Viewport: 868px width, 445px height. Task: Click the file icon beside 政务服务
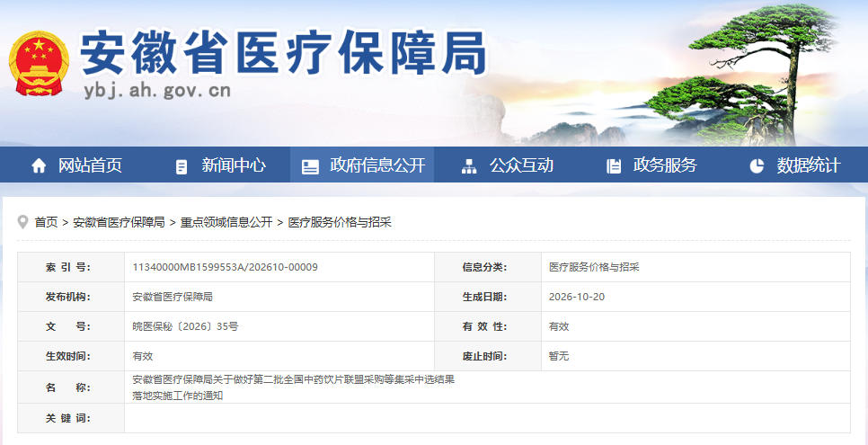pos(614,166)
